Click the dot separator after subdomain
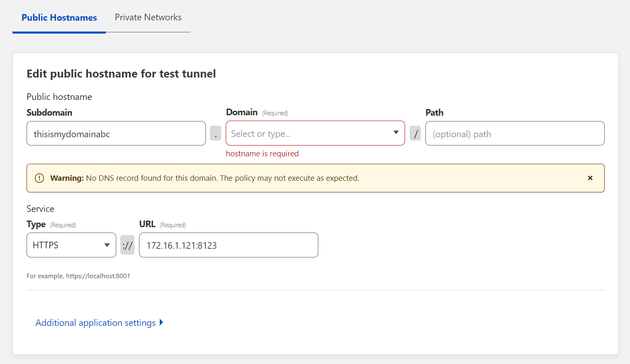This screenshot has width=630, height=364. 215,133
